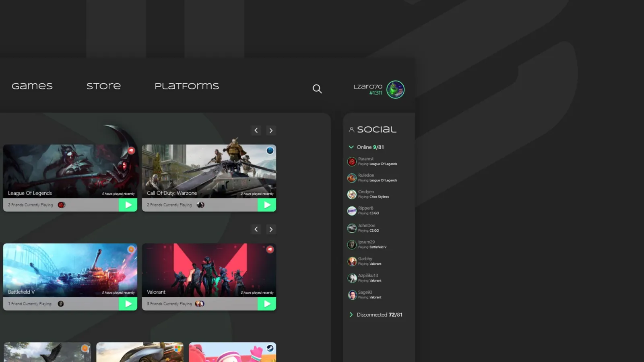Start Valorant with green play button
The width and height of the screenshot is (644, 362).
point(267,304)
